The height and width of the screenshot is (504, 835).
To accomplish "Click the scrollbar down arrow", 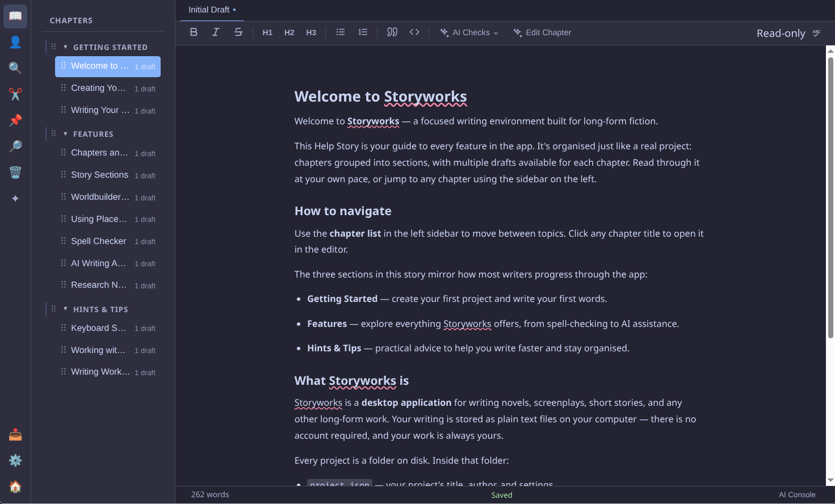I will 830,480.
